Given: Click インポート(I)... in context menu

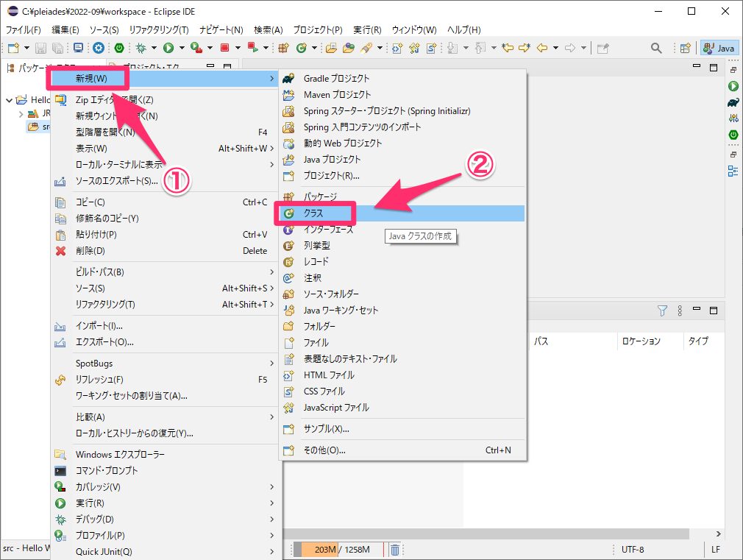Looking at the screenshot, I should tap(165, 326).
